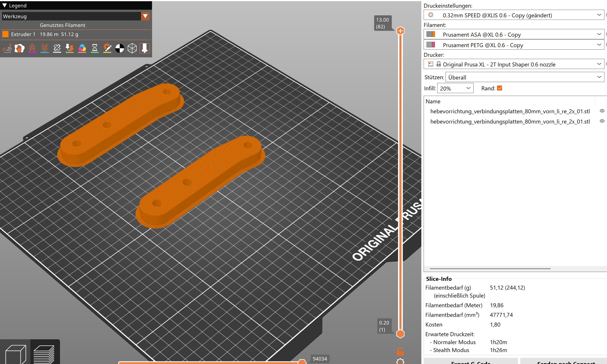
Task: Click the Kosten value 1,80
Action: click(x=495, y=325)
